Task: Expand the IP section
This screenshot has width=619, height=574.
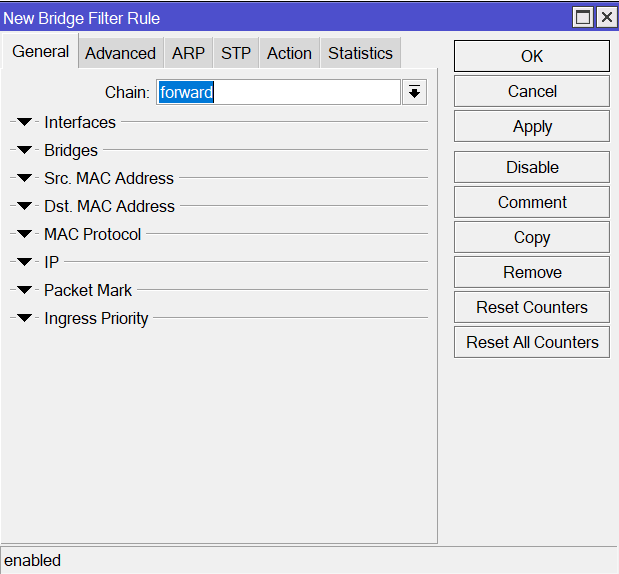Action: (24, 262)
